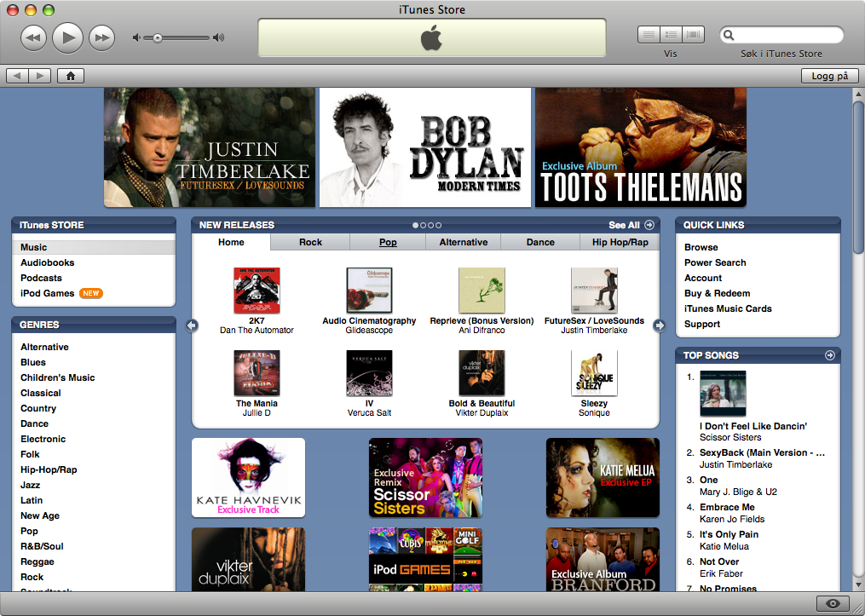Open the Justin Timberlake FutureSex banner

coord(210,147)
